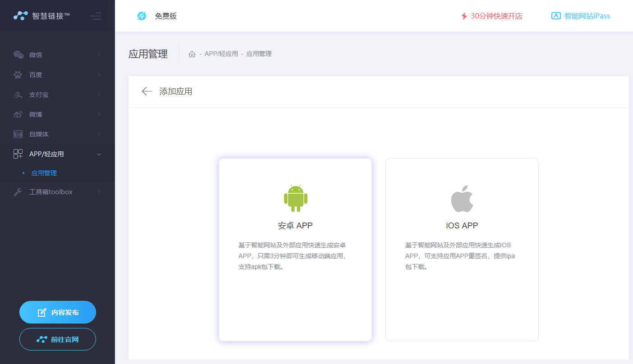This screenshot has width=633, height=364.
Task: Click the 智能网站iPass profile icon
Action: 556,16
